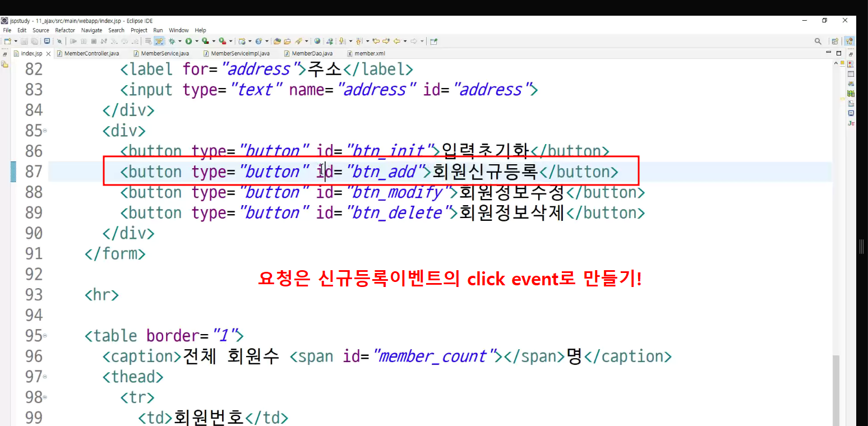This screenshot has width=868, height=426.
Task: Expand the Previous Annotation dropdown
Action: [x=368, y=41]
